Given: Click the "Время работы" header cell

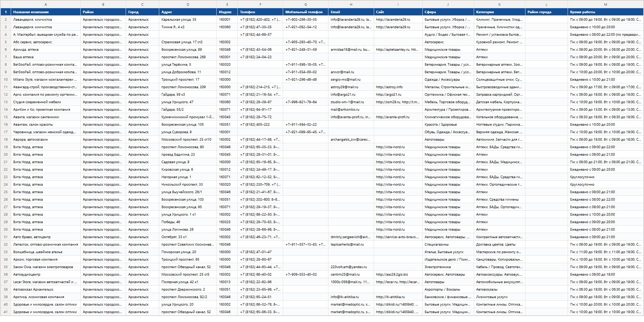Looking at the screenshot, I should [605, 12].
